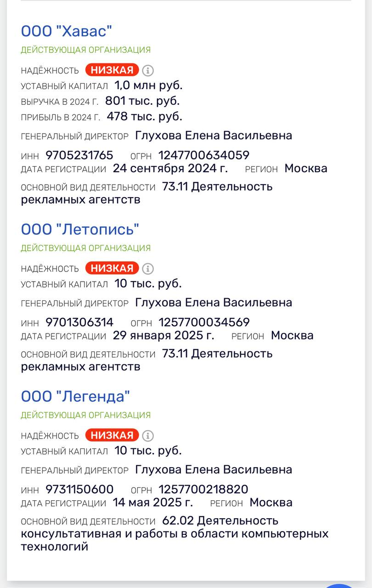Viewport: 372px width, 588px height.
Task: Open director Глухова Елена Васильевна in Хавас
Action: (214, 136)
